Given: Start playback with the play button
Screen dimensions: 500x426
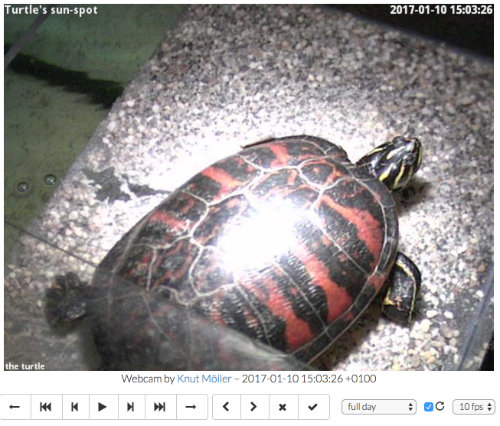Looking at the screenshot, I should [103, 407].
